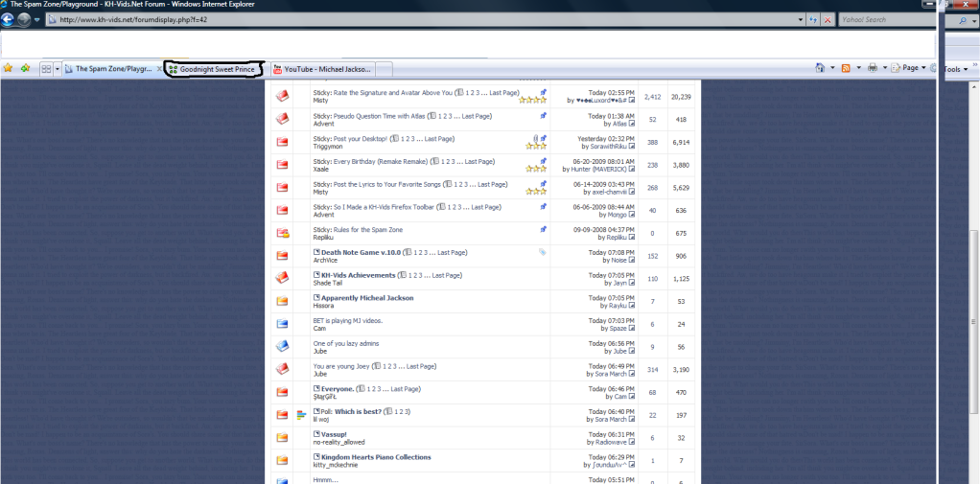The height and width of the screenshot is (484, 980).
Task: Click the poll icon in the Which is best row
Action: (x=301, y=414)
